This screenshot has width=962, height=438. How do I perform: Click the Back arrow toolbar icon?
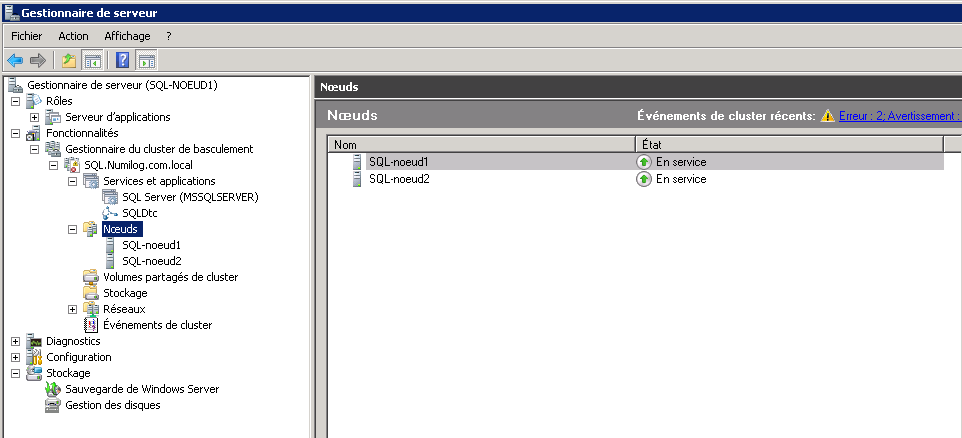click(15, 60)
